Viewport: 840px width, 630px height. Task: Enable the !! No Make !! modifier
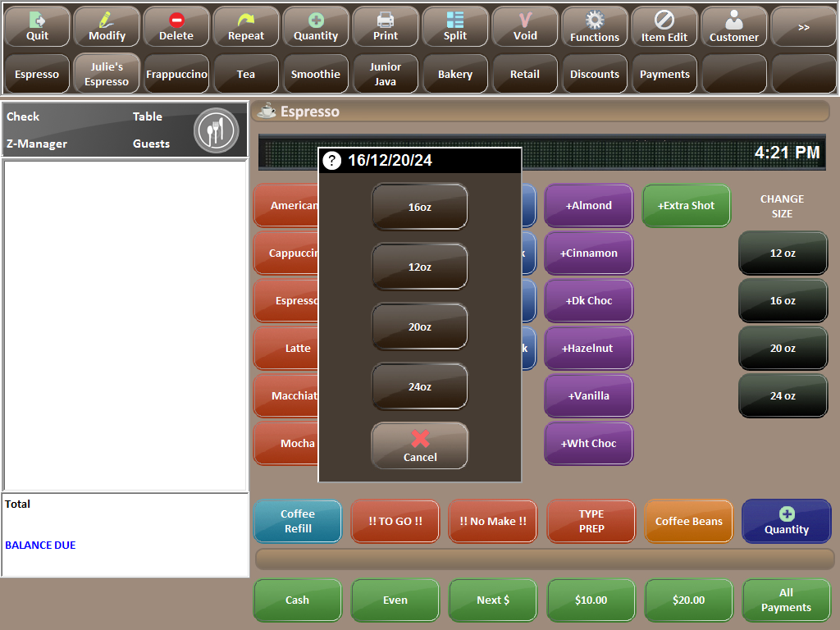(x=492, y=521)
